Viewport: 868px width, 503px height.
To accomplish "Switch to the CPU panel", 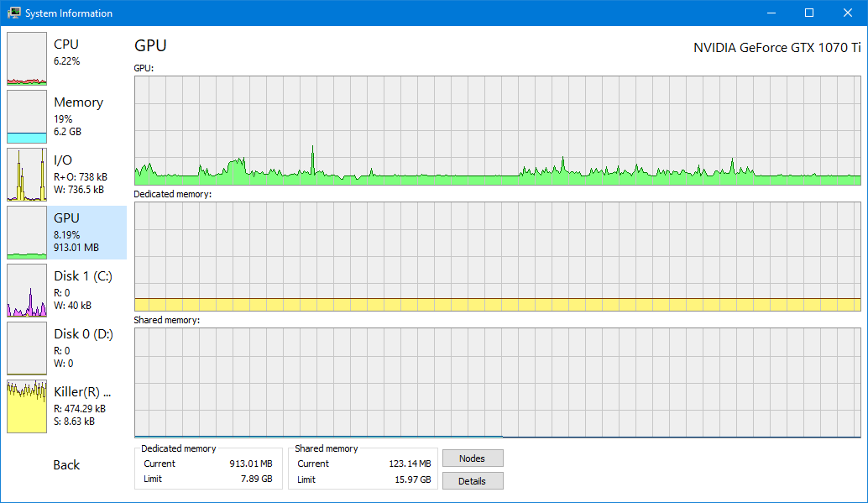I will click(66, 44).
